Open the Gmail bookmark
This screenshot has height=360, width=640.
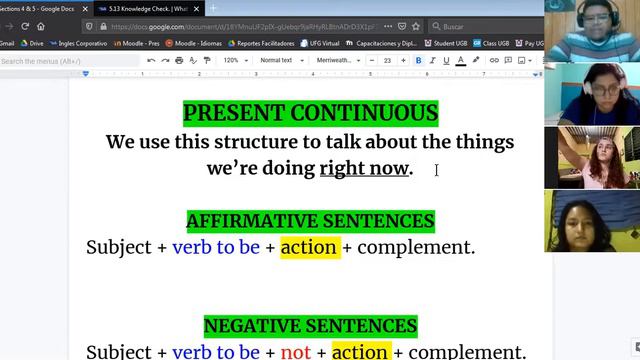[x=7, y=43]
